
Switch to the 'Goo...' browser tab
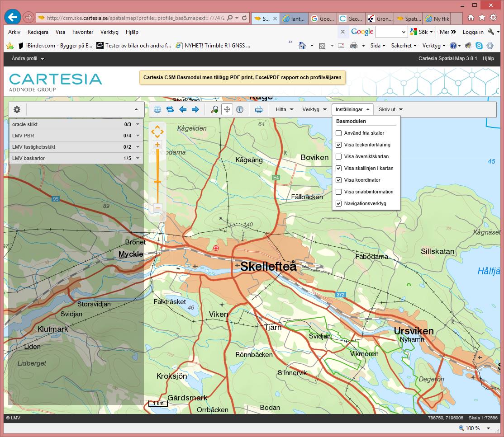[323, 19]
